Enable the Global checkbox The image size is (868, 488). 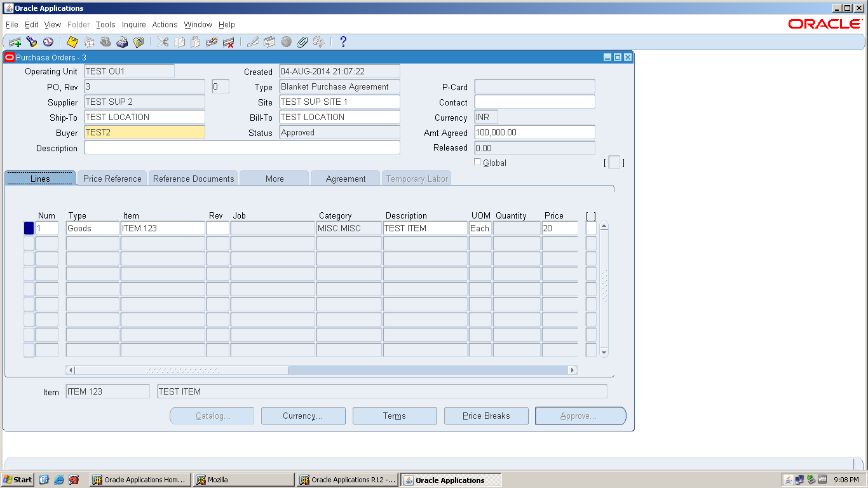(x=478, y=162)
